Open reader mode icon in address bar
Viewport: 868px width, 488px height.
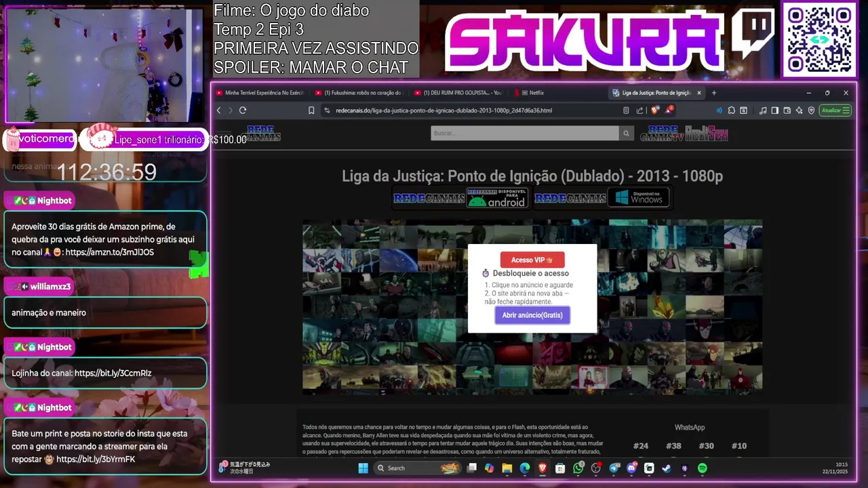tap(626, 110)
